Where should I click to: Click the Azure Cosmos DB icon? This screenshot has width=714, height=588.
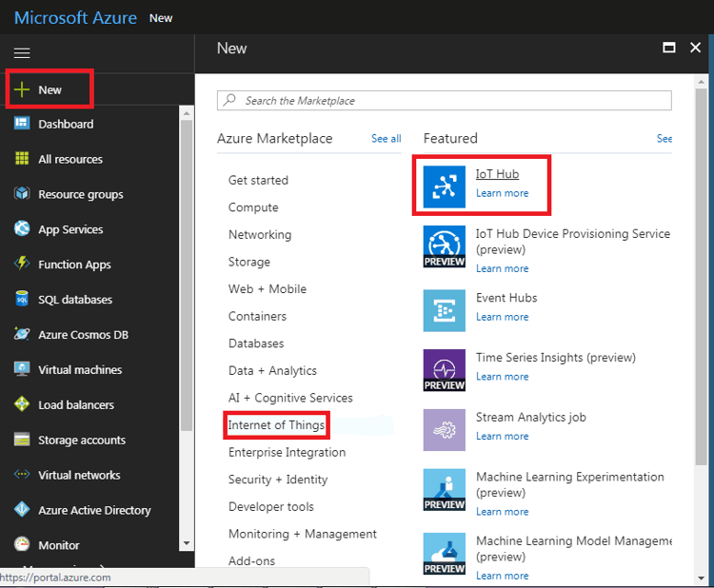(x=22, y=334)
